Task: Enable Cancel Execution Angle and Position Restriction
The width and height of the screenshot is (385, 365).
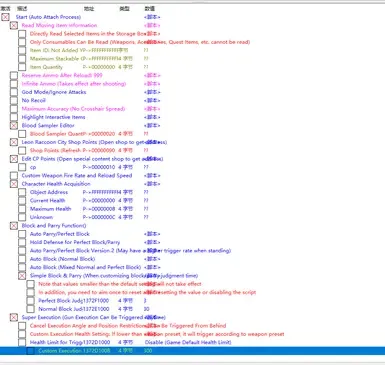Action: (22, 326)
